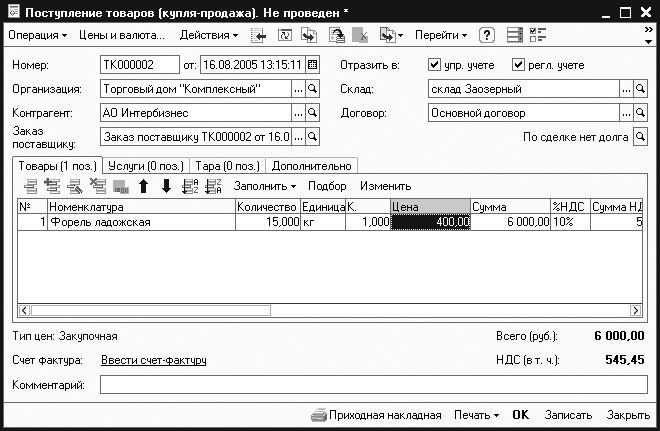Click the 10% НДС cell
The image size is (660, 431).
(570, 222)
